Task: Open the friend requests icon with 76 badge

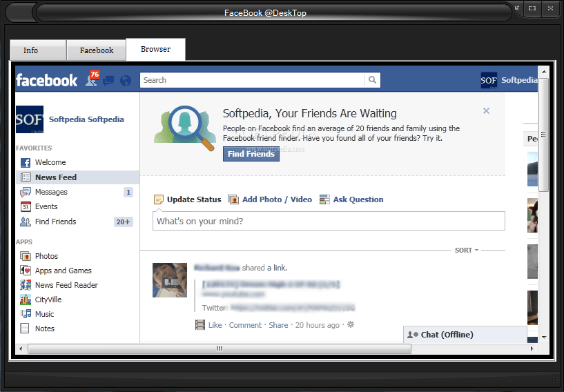Action: tap(92, 79)
